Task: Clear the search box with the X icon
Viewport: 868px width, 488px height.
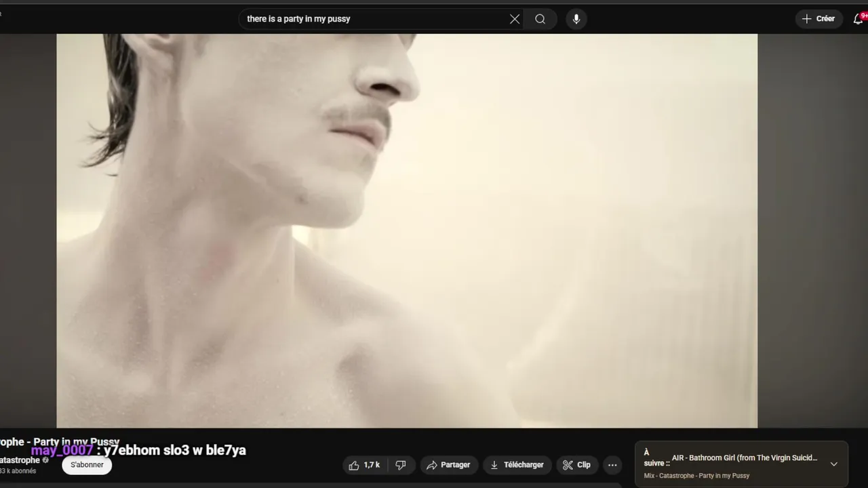Action: click(x=515, y=19)
